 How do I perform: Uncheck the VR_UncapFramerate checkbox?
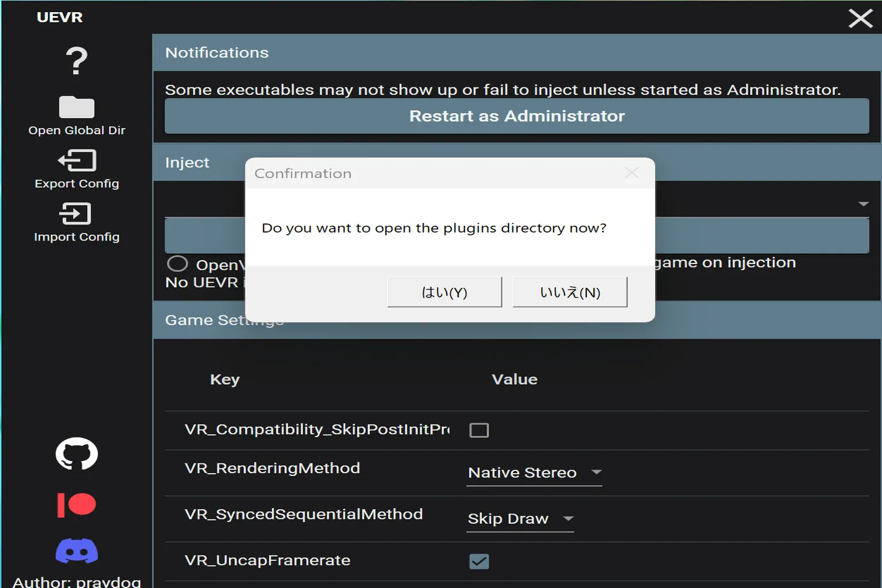(479, 561)
